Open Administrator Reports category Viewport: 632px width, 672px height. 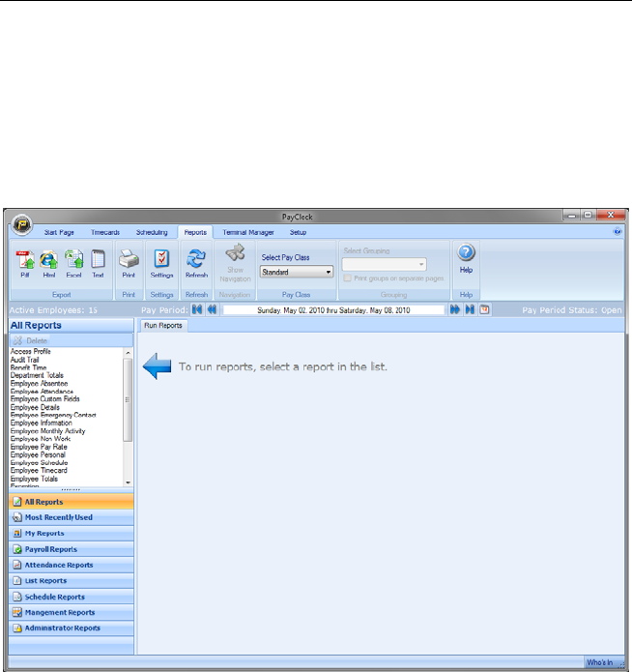tap(72, 628)
